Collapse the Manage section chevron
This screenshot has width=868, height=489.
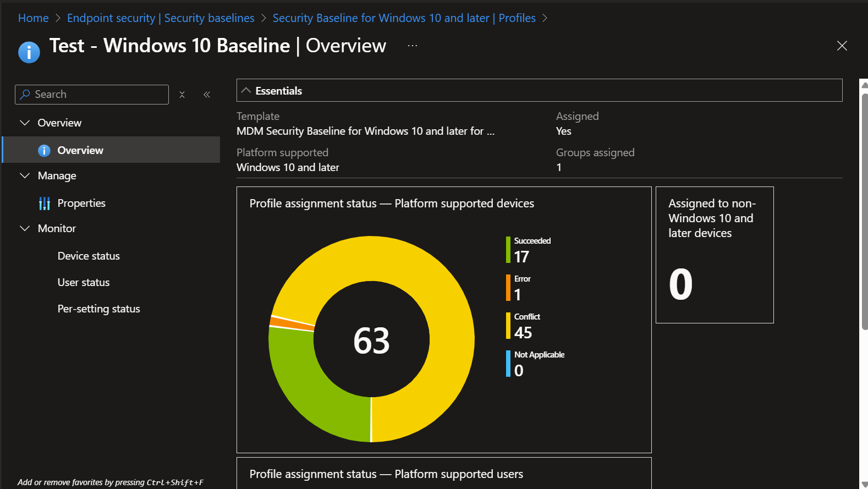[x=25, y=175]
